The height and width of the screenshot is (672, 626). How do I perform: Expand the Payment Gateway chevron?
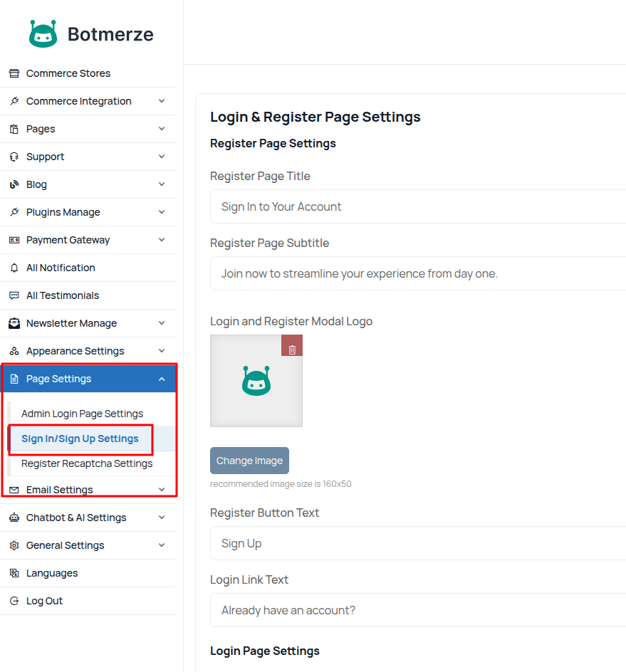click(162, 240)
